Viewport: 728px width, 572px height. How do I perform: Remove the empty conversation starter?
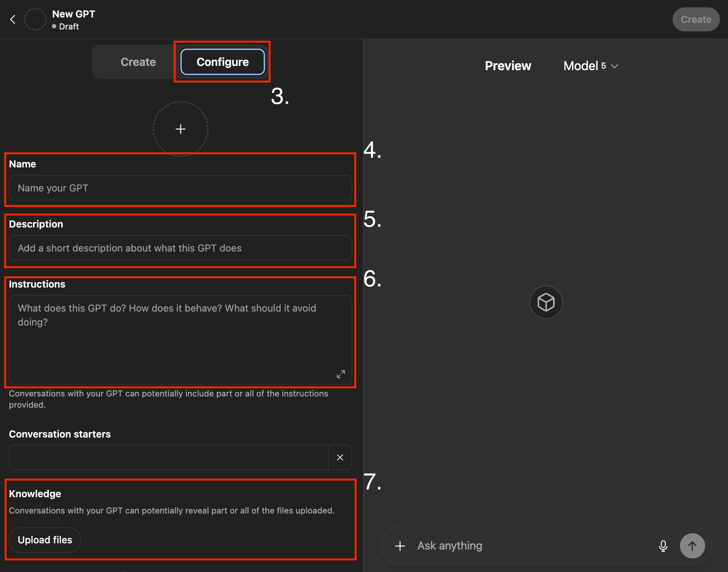[340, 458]
